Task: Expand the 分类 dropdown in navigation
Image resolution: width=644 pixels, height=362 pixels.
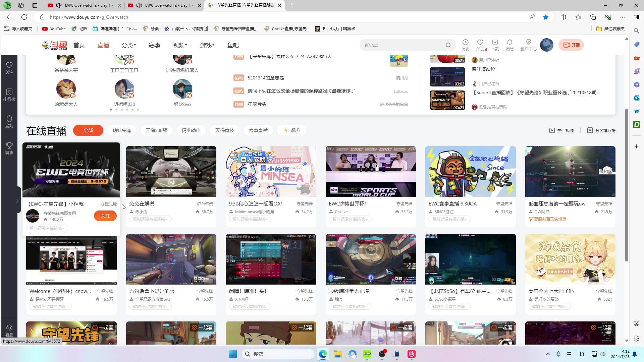Action: [x=129, y=45]
